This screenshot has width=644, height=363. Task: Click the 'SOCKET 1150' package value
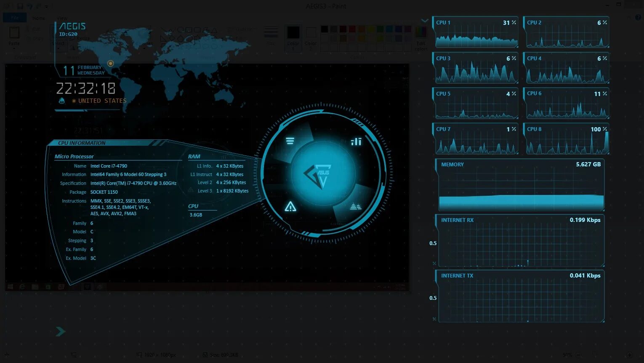[x=104, y=192]
